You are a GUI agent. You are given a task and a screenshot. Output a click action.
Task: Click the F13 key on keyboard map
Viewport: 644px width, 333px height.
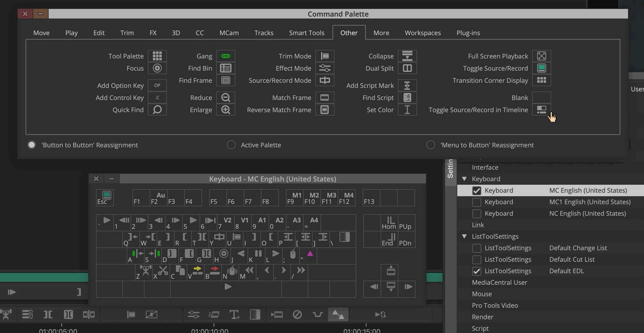point(371,198)
